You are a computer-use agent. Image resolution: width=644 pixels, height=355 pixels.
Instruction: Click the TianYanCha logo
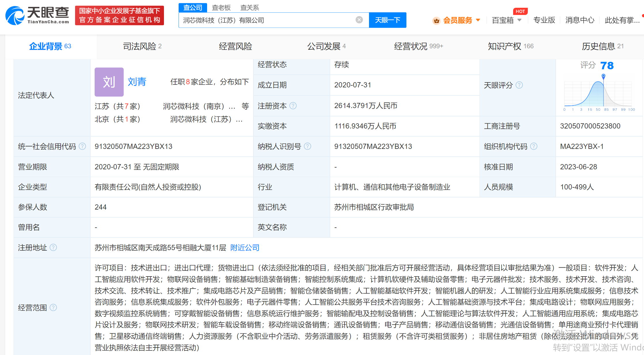[x=37, y=16]
